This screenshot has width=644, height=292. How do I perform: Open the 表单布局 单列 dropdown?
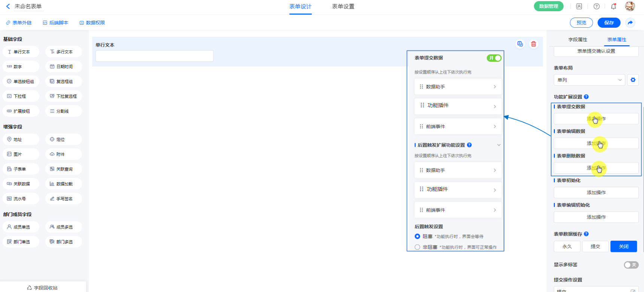(x=589, y=80)
